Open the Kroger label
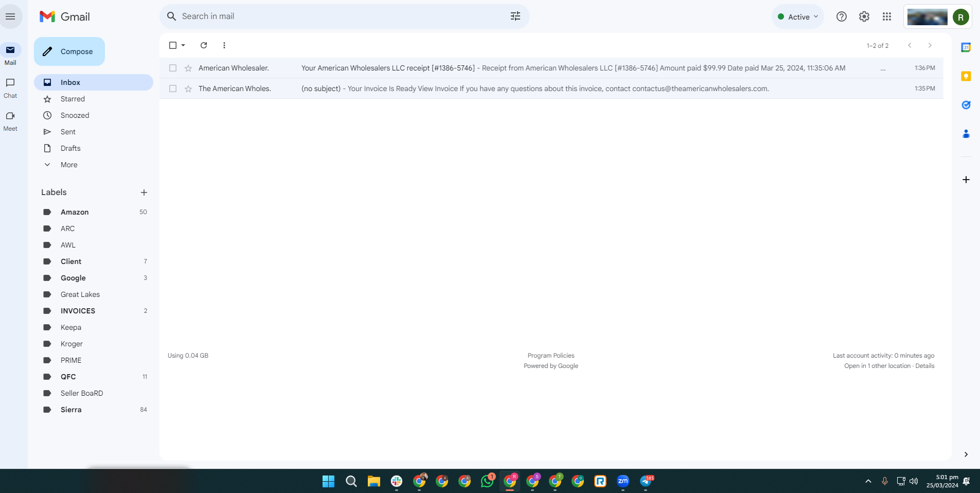This screenshot has height=493, width=980. tap(94, 344)
